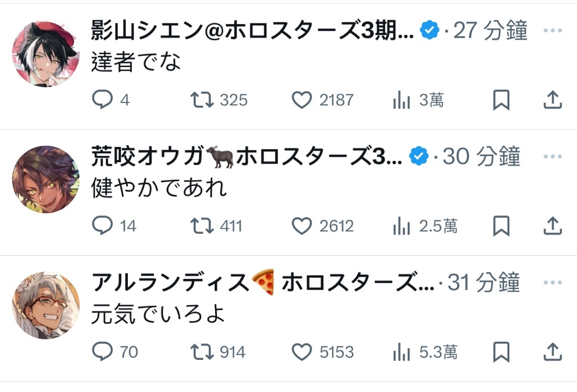
Task: Retweet the 健やかであれ post
Action: coord(201,226)
